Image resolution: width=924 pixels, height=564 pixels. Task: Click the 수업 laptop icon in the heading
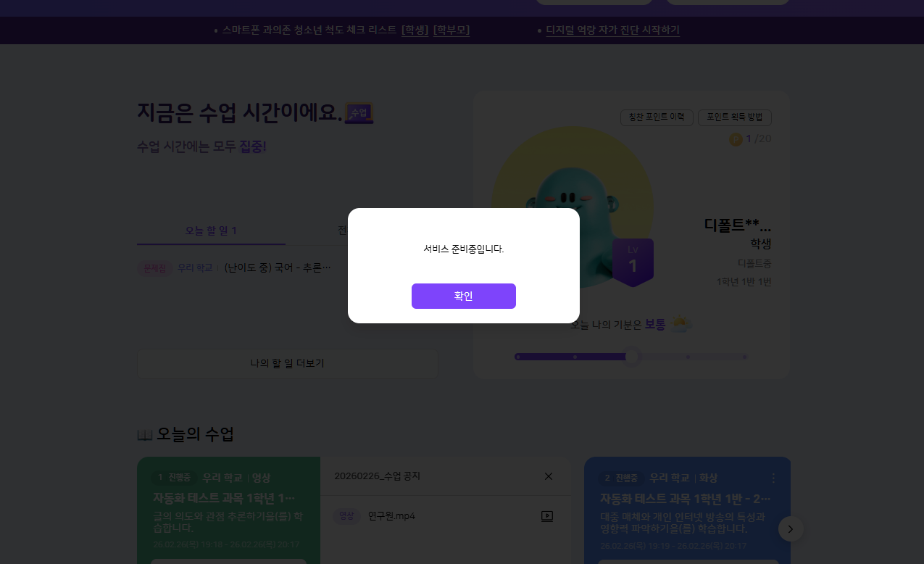359,113
